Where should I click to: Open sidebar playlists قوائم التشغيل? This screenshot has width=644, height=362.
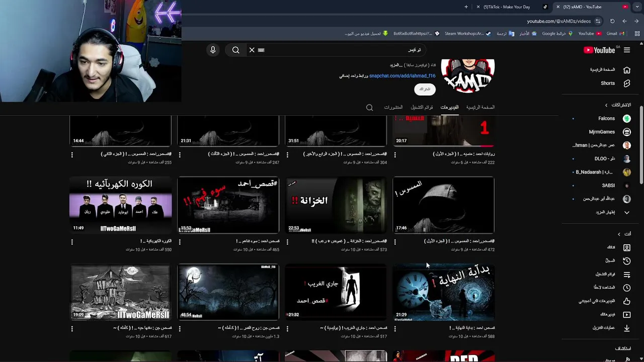(x=612, y=275)
